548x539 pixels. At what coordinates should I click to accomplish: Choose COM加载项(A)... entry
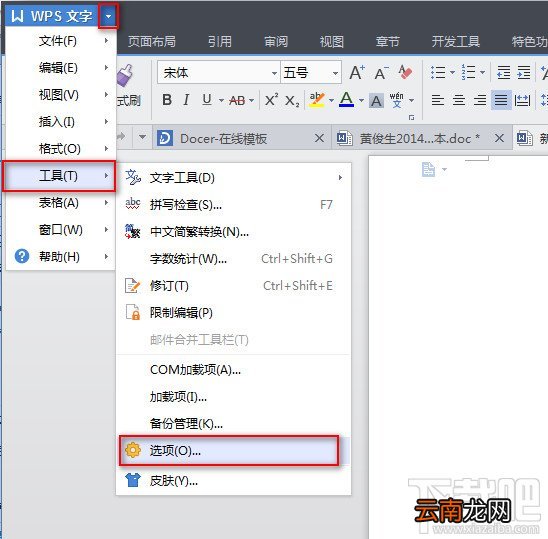coord(233,370)
